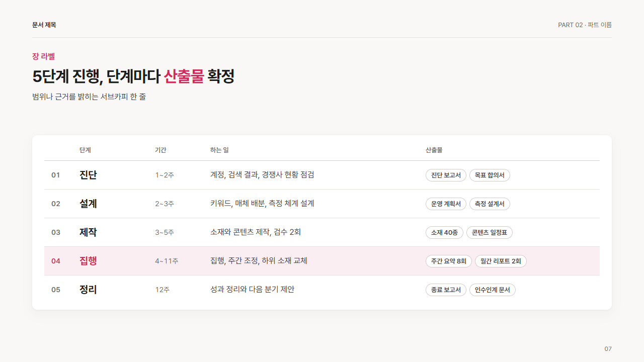The width and height of the screenshot is (644, 362).
Task: Click the '산출물' column header
Action: (x=434, y=150)
